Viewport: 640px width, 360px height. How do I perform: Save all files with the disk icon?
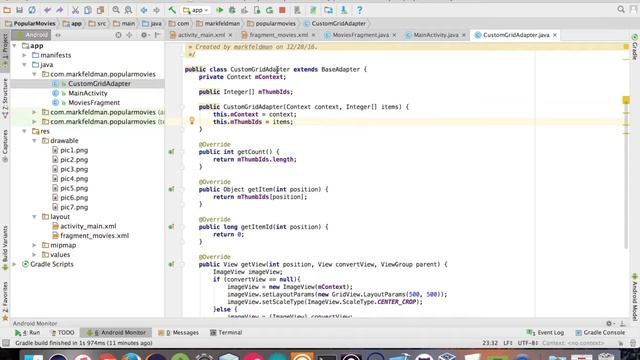(19, 10)
